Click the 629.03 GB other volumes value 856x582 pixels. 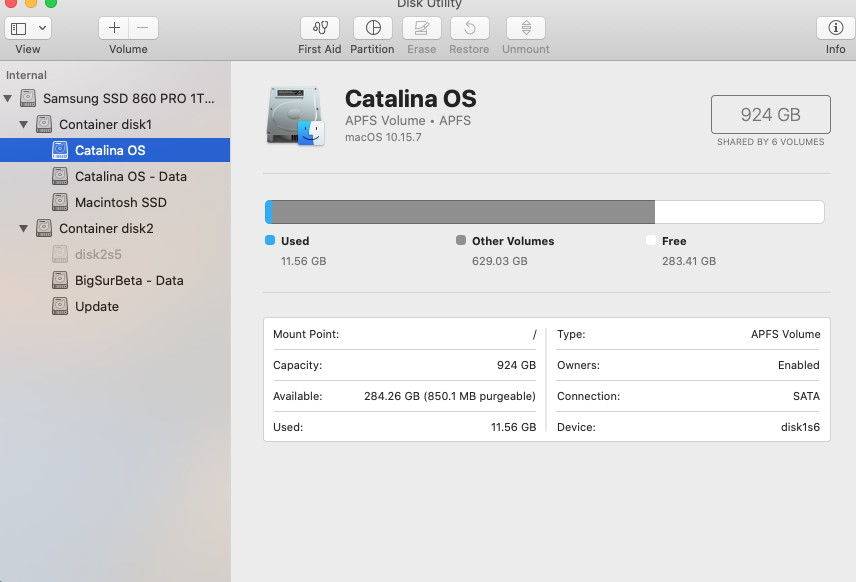tap(500, 261)
